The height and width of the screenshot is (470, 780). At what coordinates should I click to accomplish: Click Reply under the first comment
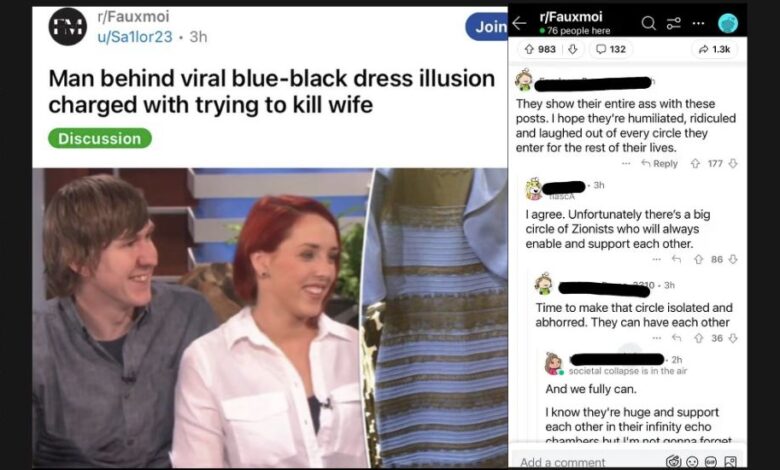(660, 164)
